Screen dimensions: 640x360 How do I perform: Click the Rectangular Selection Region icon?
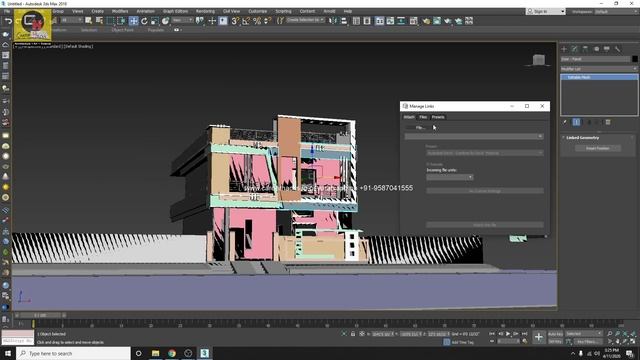[111, 21]
